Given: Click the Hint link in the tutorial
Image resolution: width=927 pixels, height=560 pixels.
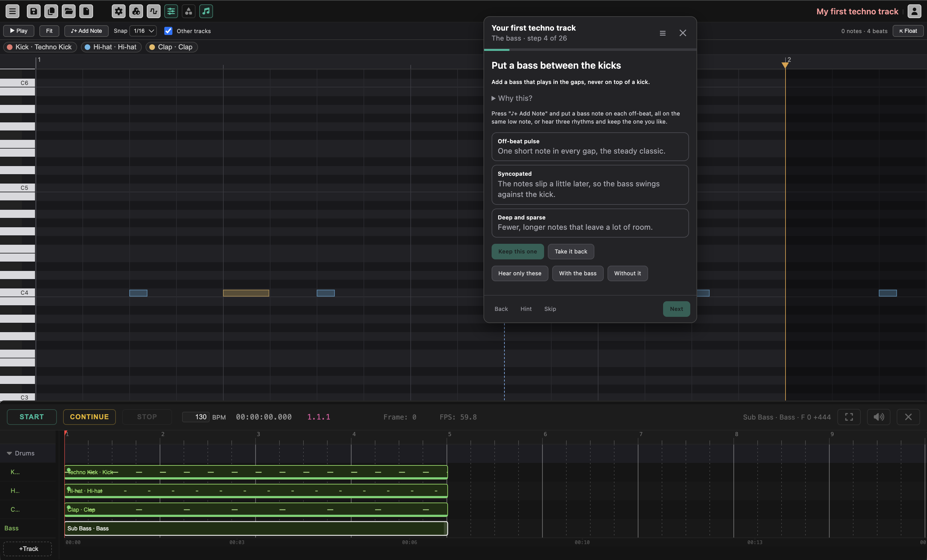Looking at the screenshot, I should (x=526, y=309).
